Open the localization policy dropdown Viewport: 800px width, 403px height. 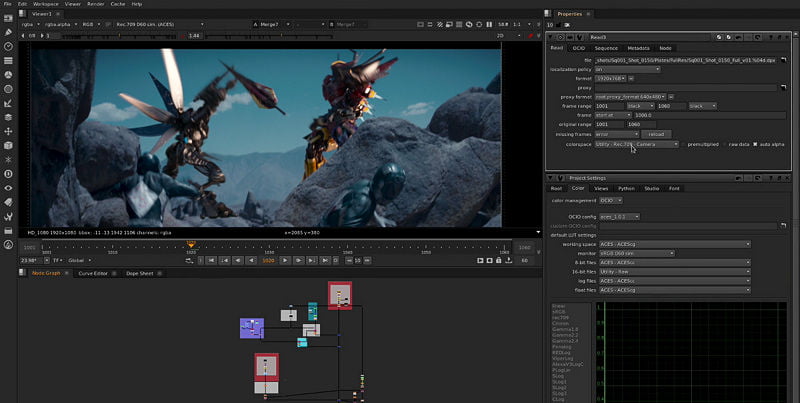[628, 69]
